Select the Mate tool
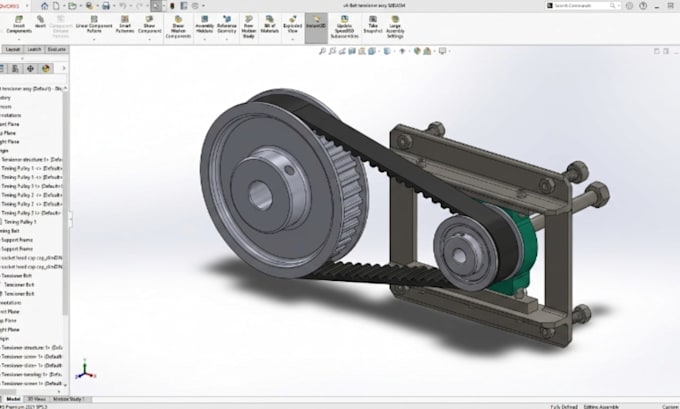The height and width of the screenshot is (409, 680). coord(40,22)
